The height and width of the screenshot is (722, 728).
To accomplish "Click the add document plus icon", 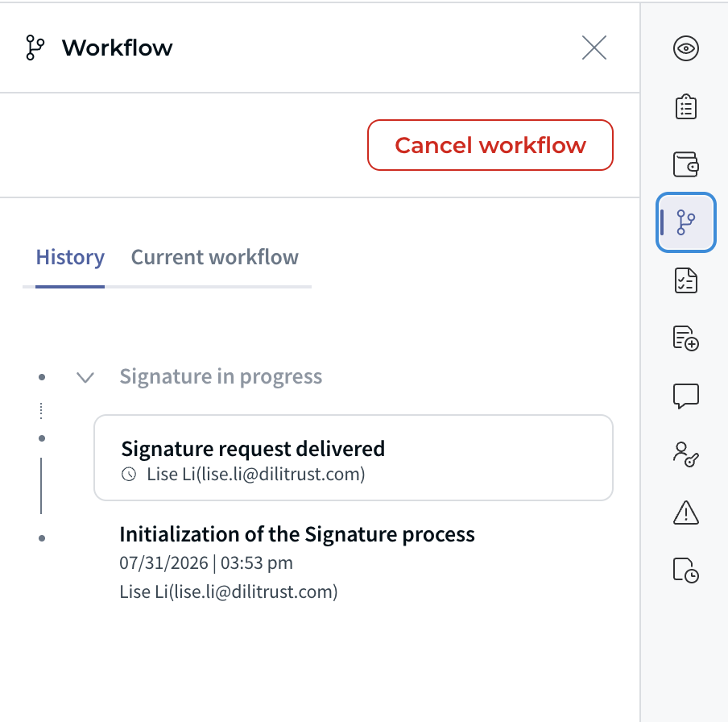I will coord(686,338).
